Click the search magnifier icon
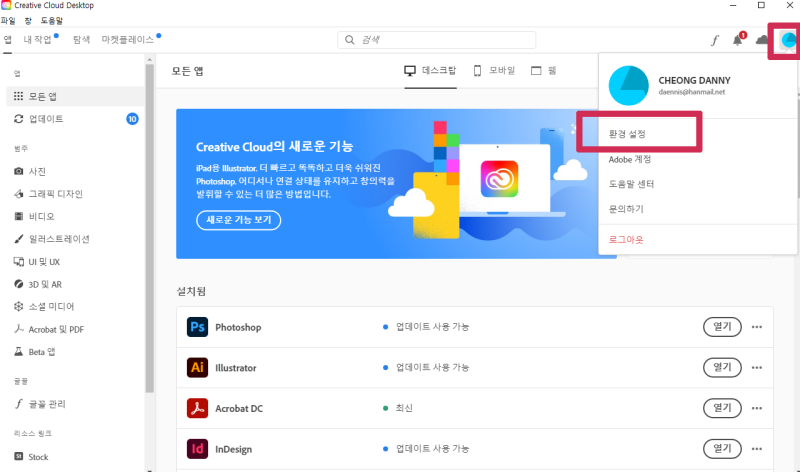Screen dimensions: 800x472 (x=349, y=40)
